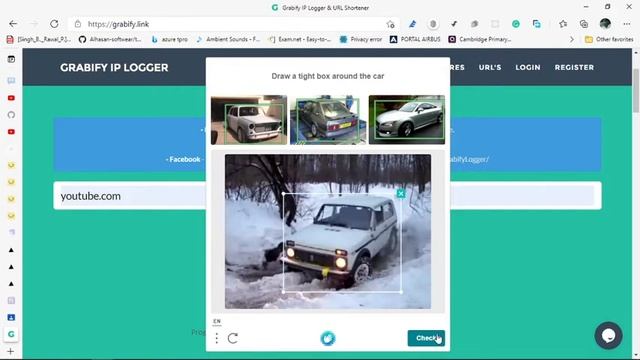Expand the bookmarks bar overflow chevron
The height and width of the screenshot is (360, 640).
coord(572,39)
